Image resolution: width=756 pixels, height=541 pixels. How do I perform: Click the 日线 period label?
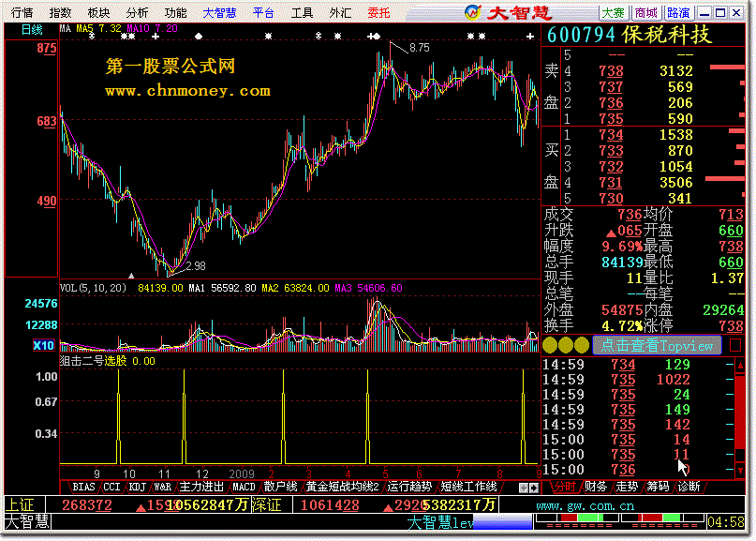32,30
